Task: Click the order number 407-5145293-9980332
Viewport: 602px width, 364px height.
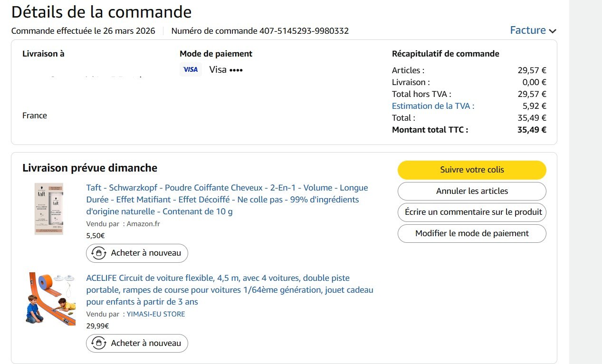Action: click(304, 31)
